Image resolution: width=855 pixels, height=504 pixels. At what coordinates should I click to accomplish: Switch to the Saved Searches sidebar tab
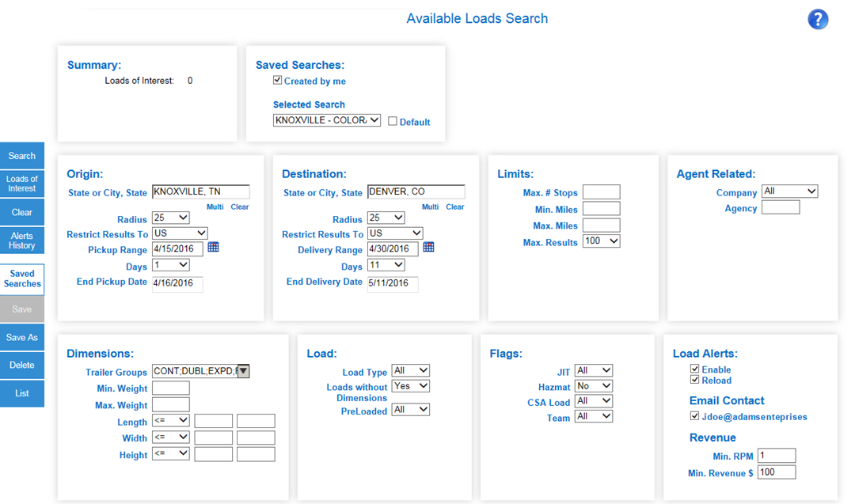(x=21, y=279)
